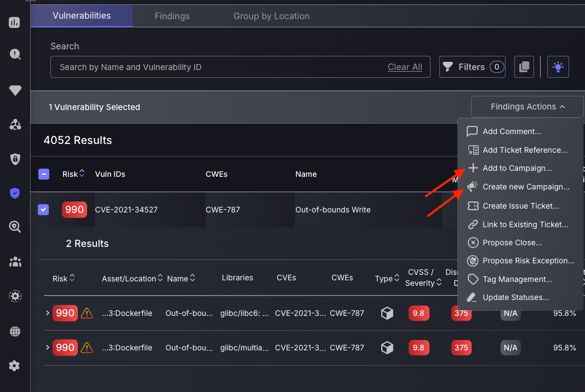Open the settings gear sidebar icon

click(14, 366)
